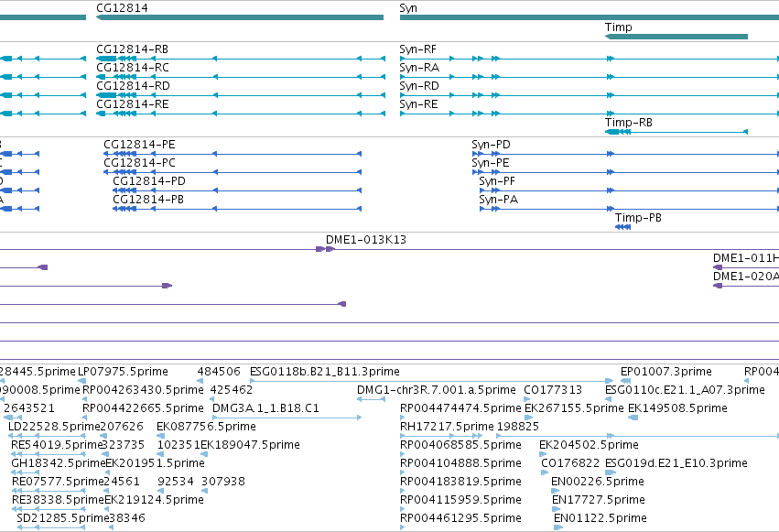Select protein CG12814-PE label
779x532 pixels.
(x=140, y=145)
